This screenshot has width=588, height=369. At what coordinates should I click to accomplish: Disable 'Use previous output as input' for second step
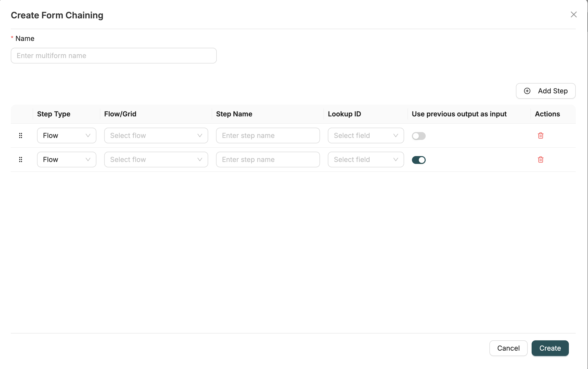click(419, 160)
